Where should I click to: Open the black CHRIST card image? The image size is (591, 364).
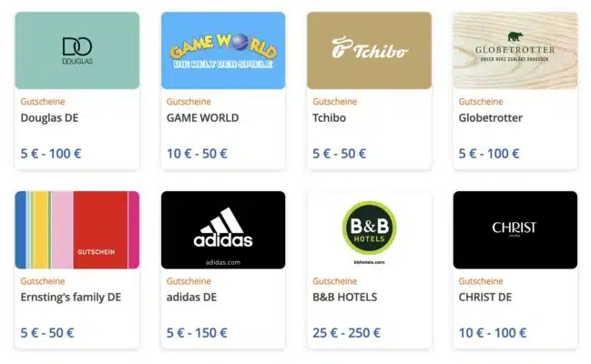(x=515, y=230)
